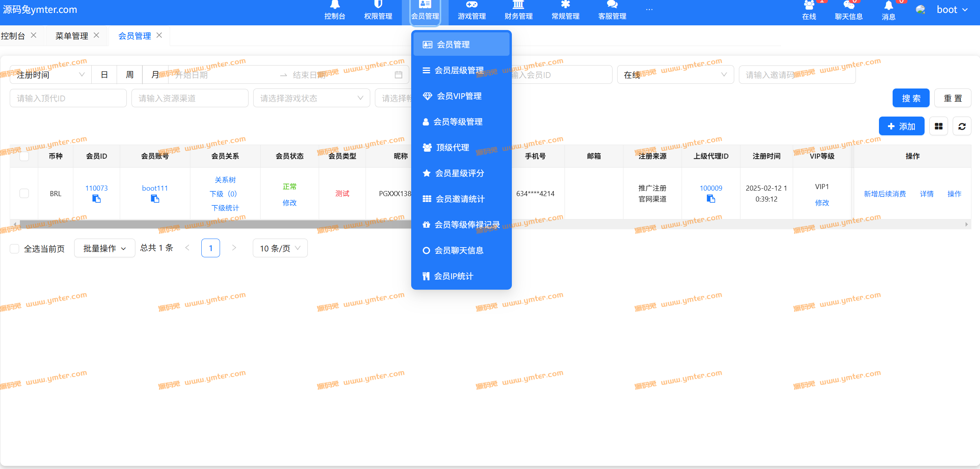Close the 会员管理 tab
Image resolution: width=980 pixels, height=469 pixels.
[159, 35]
